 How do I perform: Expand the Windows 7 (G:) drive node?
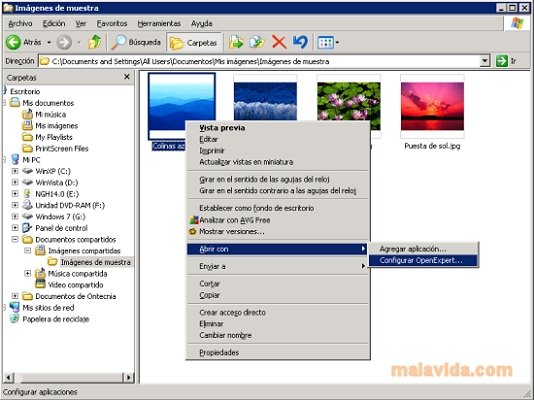[x=15, y=217]
